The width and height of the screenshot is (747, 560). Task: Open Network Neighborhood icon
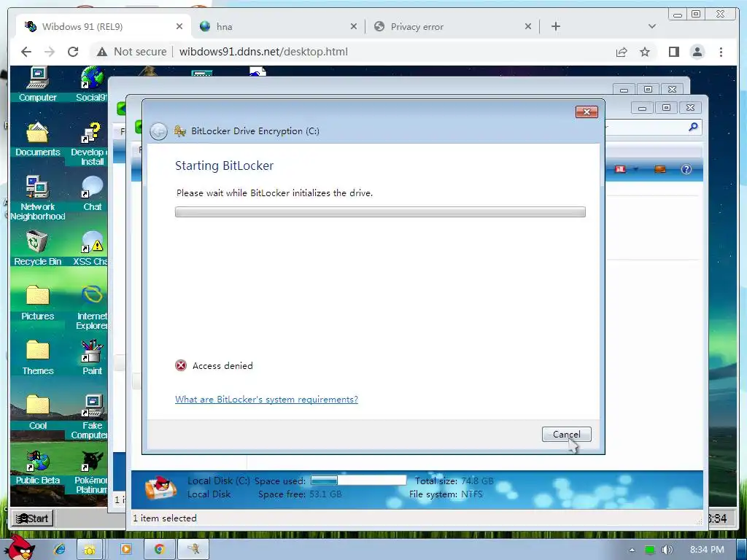[x=38, y=198]
